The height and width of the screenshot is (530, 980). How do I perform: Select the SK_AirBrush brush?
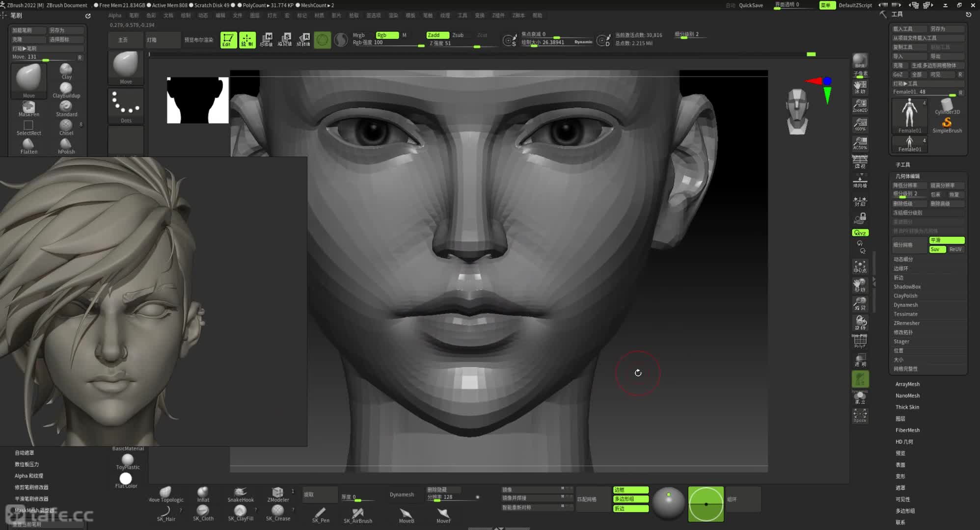click(357, 515)
